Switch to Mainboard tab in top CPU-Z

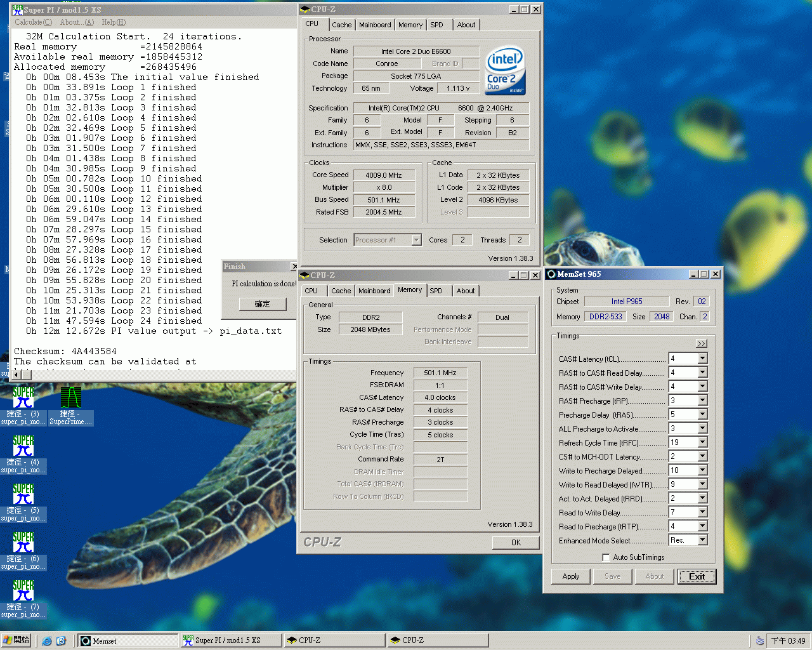pyautogui.click(x=375, y=25)
